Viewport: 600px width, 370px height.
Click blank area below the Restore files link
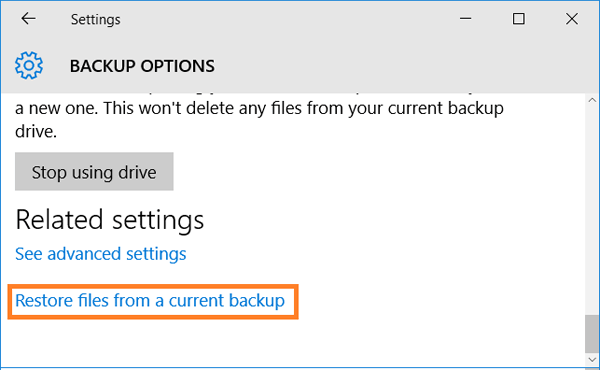[x=291, y=341]
